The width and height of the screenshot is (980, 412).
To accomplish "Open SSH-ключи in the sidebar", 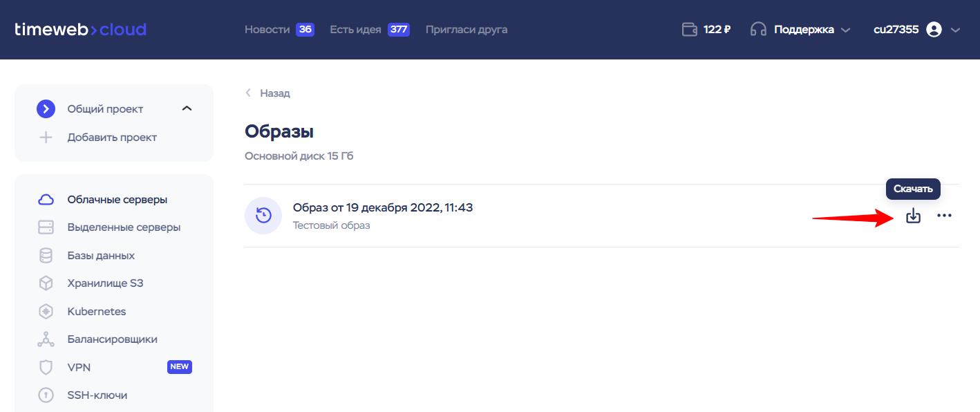I will (x=97, y=395).
